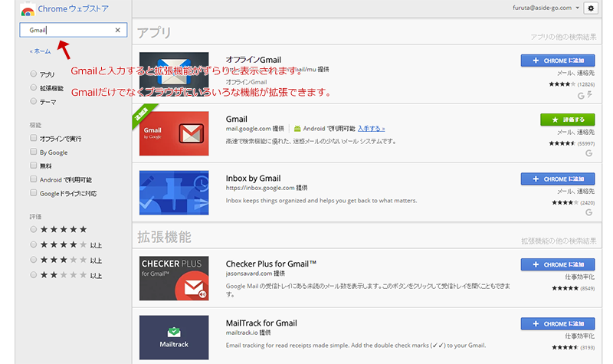Click jasonsavard.com 提供 text

coord(255,274)
